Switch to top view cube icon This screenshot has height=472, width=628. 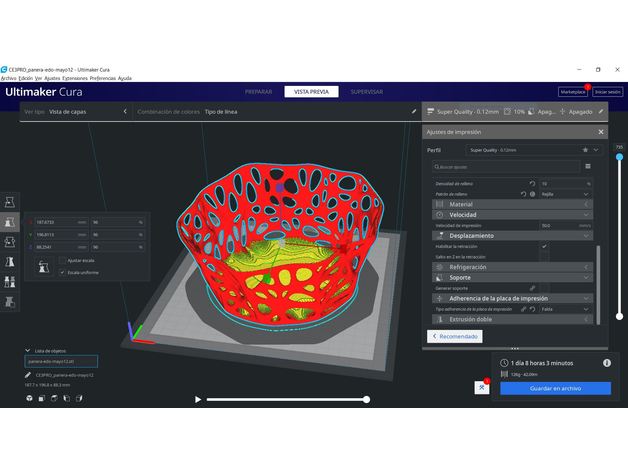(54, 398)
